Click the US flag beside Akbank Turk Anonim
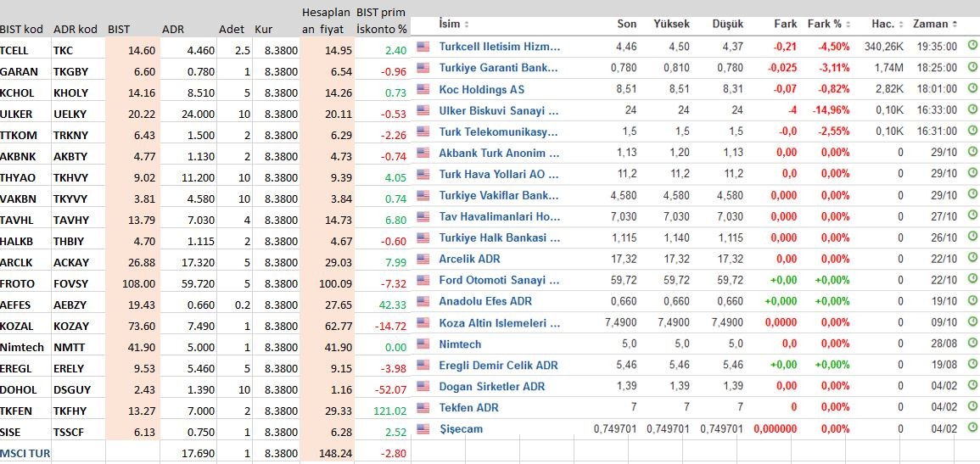 coord(423,153)
